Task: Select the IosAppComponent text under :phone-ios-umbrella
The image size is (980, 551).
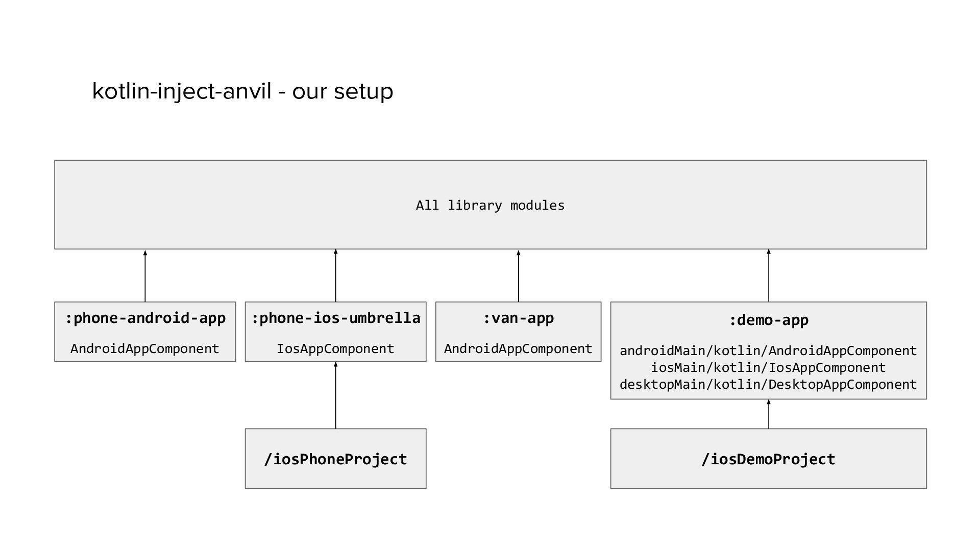Action: tap(335, 349)
